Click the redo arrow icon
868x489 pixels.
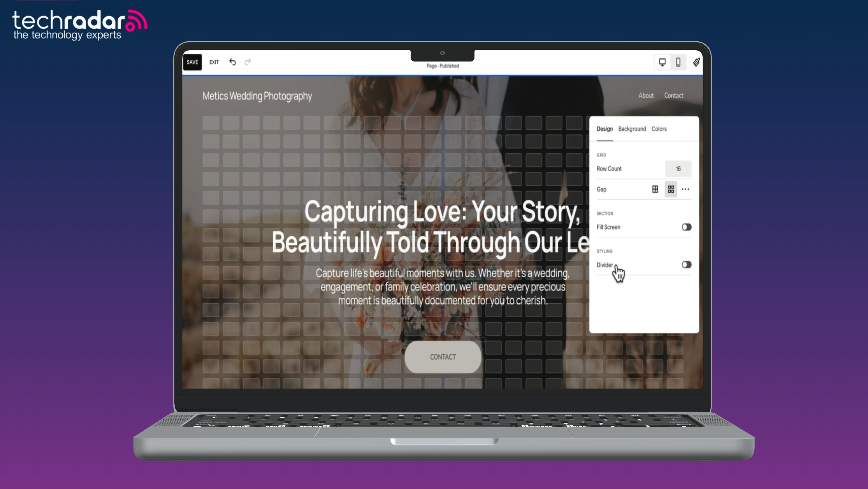tap(248, 62)
